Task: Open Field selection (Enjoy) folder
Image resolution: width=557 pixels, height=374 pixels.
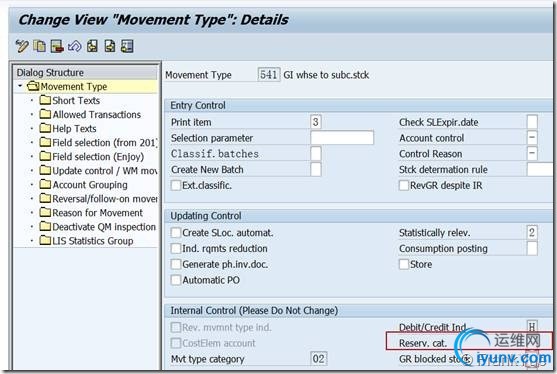Action: tap(92, 157)
